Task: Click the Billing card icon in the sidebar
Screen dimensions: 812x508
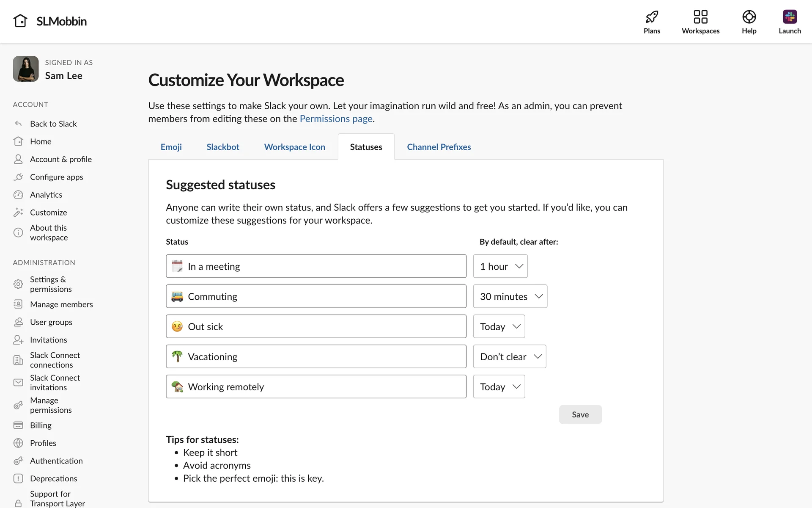Action: pos(18,425)
